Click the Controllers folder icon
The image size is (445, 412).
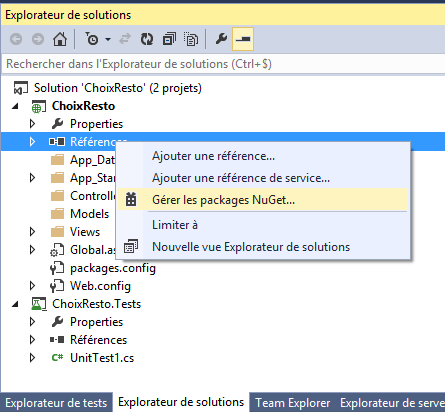coord(57,196)
